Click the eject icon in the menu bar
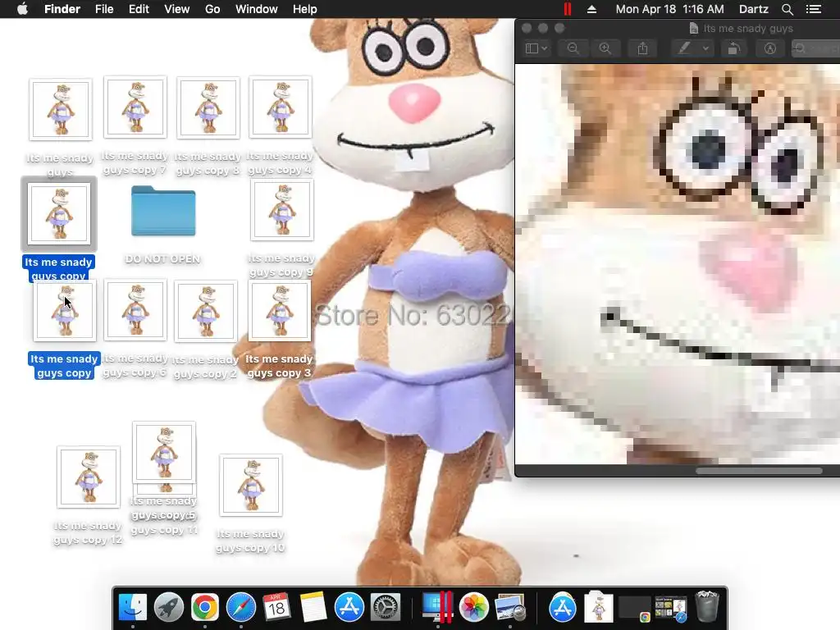This screenshot has width=840, height=630. click(x=592, y=9)
